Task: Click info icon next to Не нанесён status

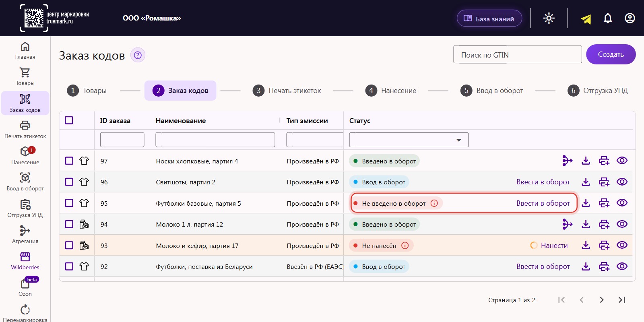Action: [405, 246]
